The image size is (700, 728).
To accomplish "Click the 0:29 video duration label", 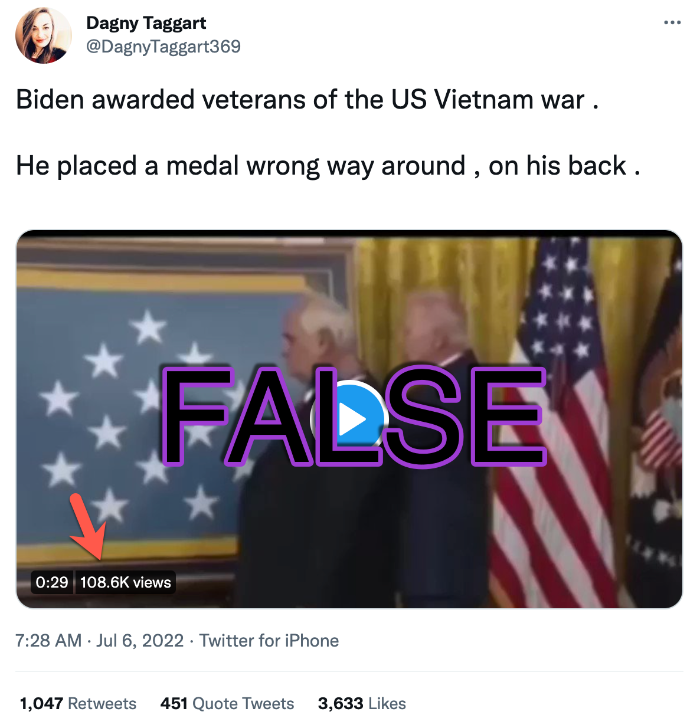I will click(52, 582).
